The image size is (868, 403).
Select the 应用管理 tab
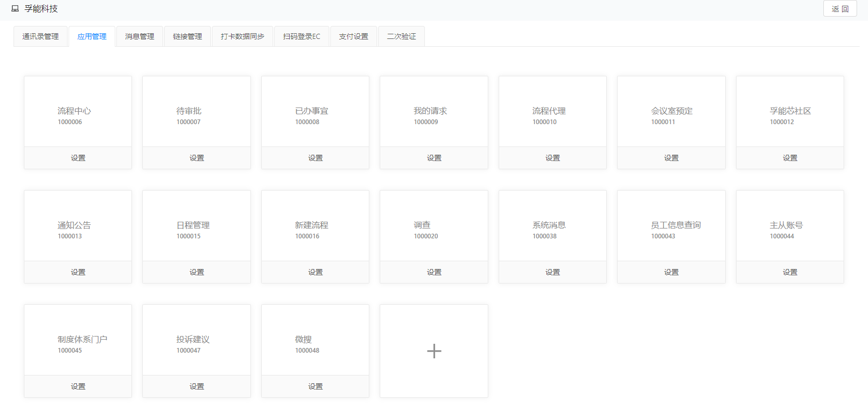[x=92, y=36]
